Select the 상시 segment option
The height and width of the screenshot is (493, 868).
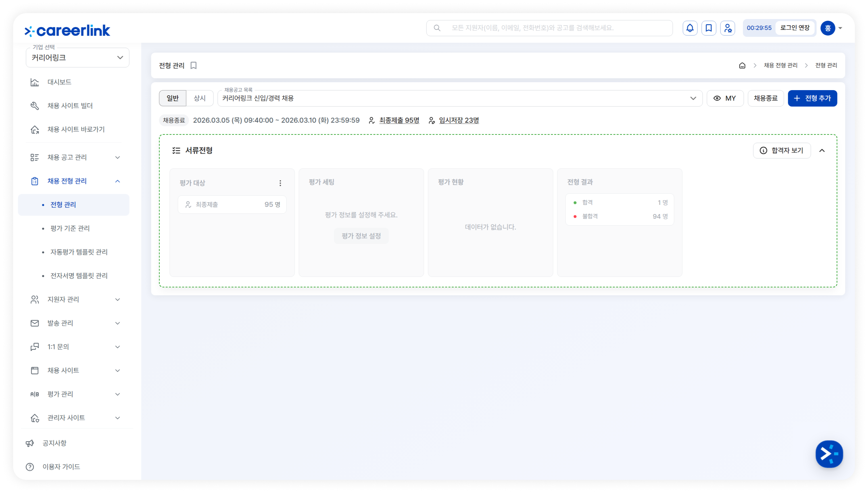coord(200,98)
